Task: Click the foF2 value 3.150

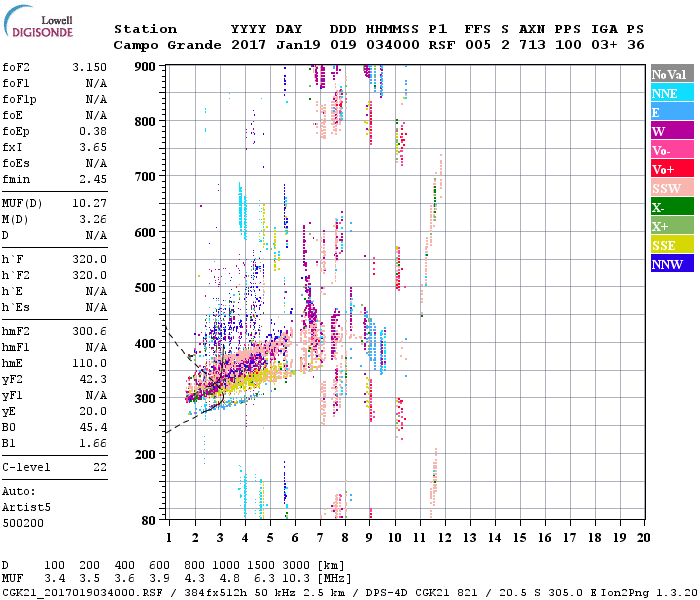Action: point(90,67)
